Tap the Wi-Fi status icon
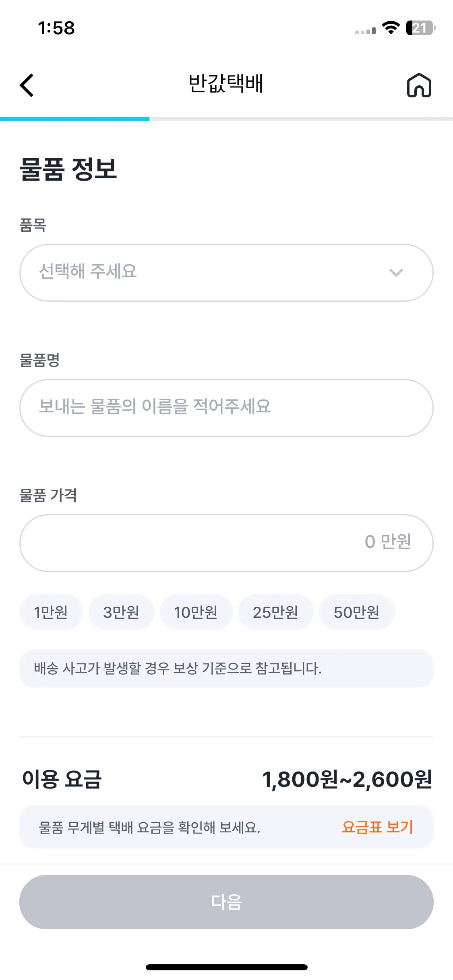453x980 pixels. (x=390, y=28)
